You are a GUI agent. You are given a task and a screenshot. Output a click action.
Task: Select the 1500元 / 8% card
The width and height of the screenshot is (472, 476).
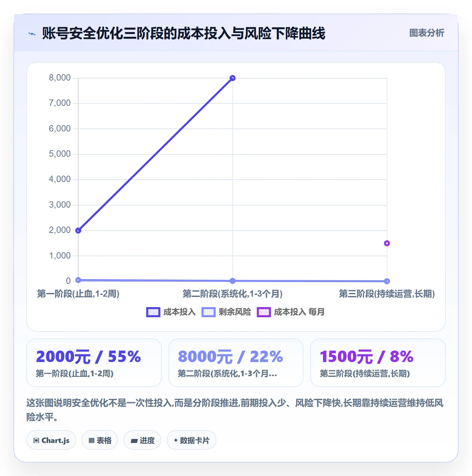pyautogui.click(x=378, y=363)
